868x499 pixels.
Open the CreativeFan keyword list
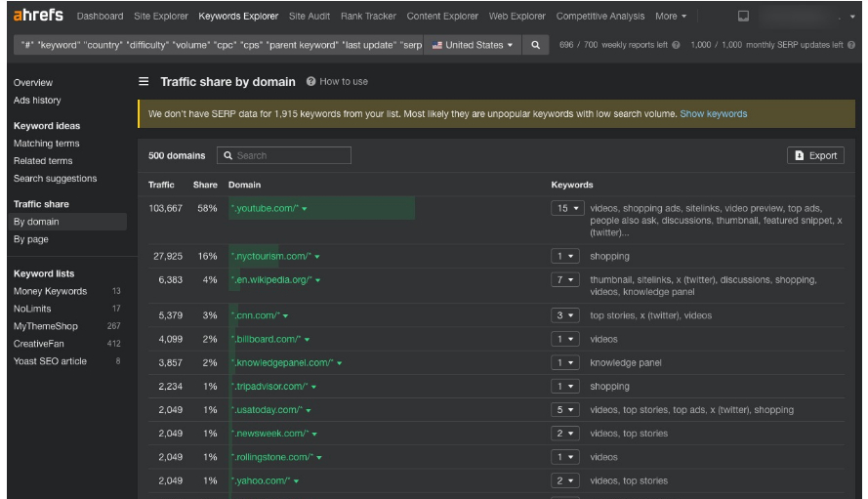click(x=39, y=344)
